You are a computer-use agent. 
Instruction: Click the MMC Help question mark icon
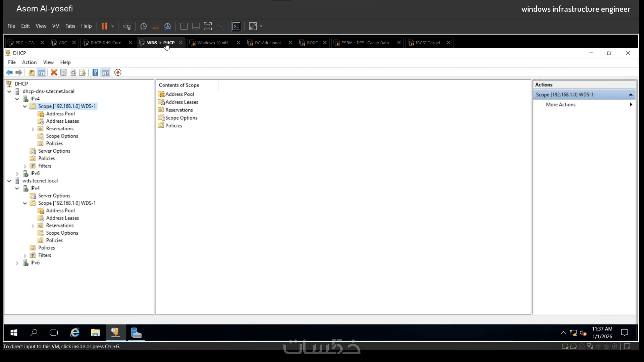pyautogui.click(x=95, y=72)
